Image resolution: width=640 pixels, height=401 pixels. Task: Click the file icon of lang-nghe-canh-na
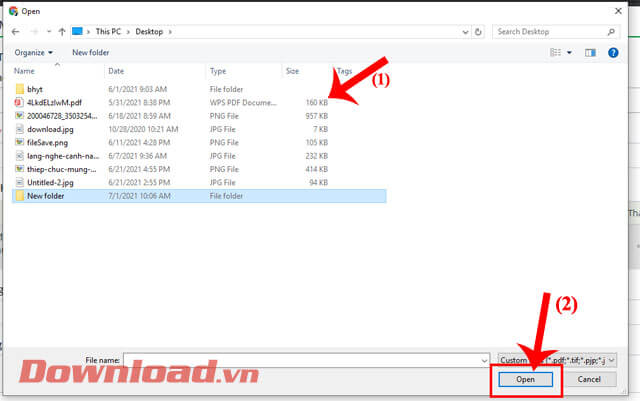tap(19, 156)
